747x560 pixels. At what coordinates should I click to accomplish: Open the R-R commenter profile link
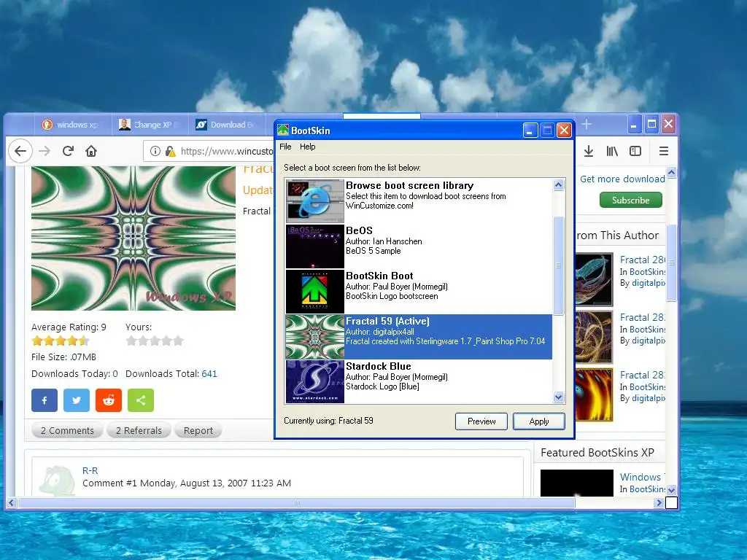pyautogui.click(x=90, y=470)
